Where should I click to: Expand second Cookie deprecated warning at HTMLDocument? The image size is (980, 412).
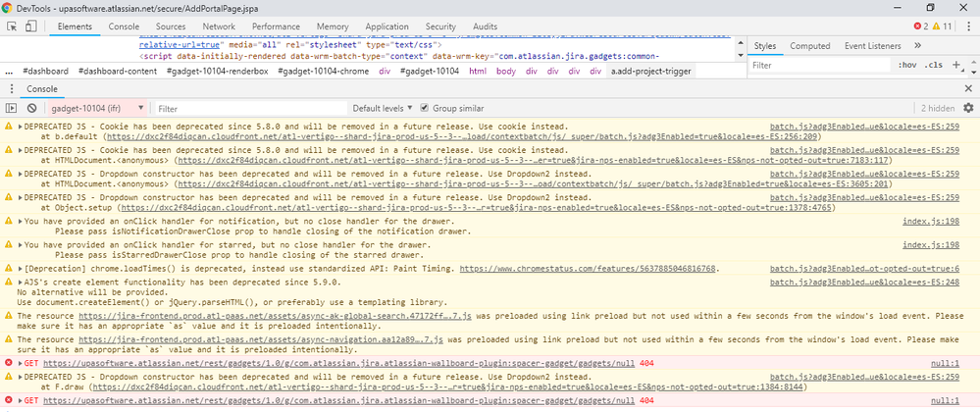(21, 150)
